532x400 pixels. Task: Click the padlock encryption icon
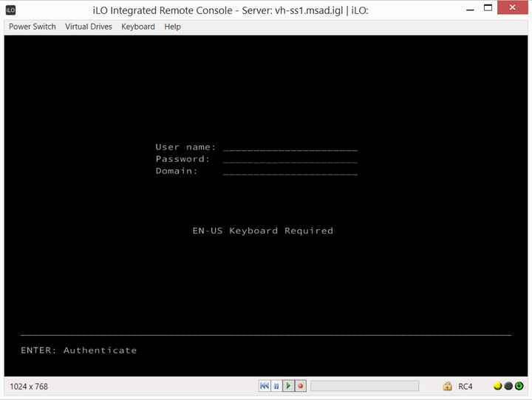(x=447, y=386)
